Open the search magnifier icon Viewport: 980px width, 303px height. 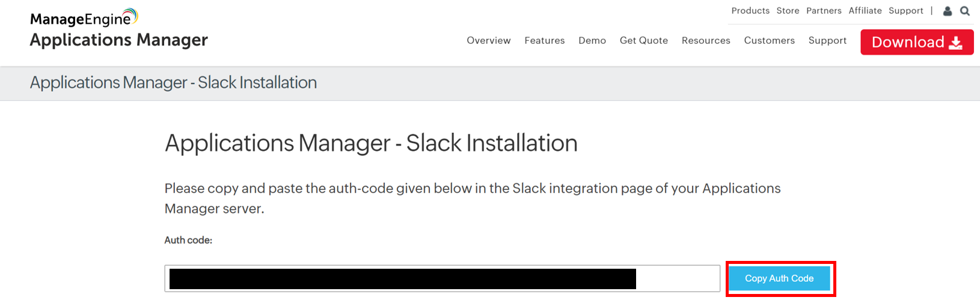[965, 11]
